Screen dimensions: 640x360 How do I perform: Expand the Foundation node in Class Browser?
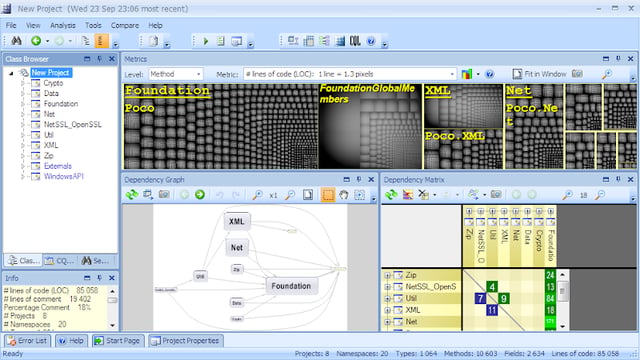[x=23, y=104]
